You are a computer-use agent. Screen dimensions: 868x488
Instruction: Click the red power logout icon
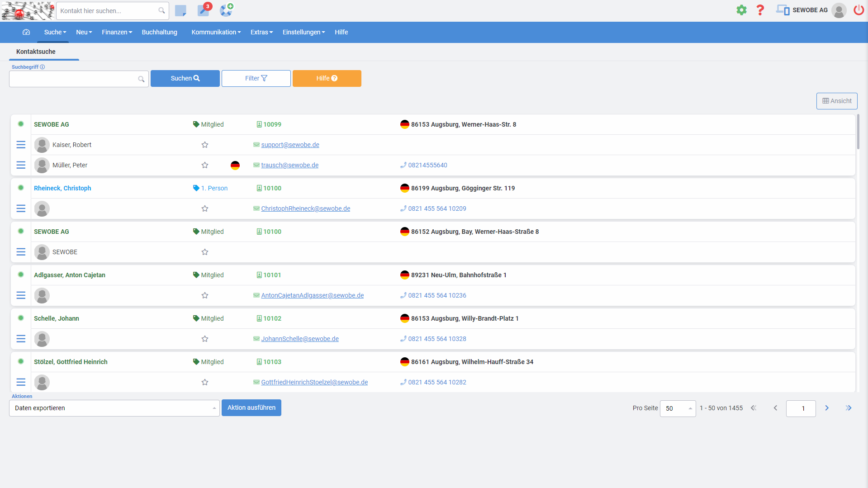(x=859, y=10)
